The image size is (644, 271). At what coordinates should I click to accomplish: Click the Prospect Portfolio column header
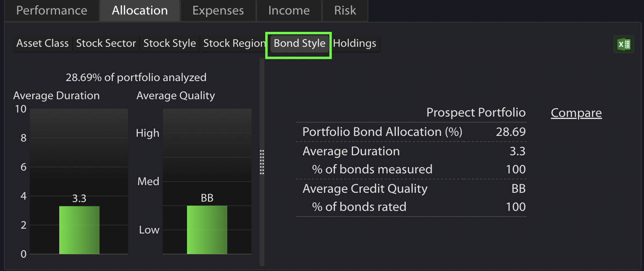(476, 113)
